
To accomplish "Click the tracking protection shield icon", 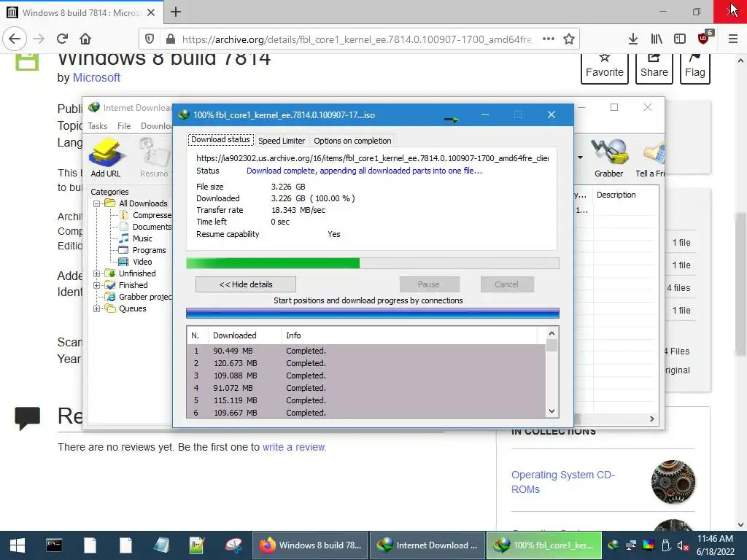I will [x=149, y=39].
